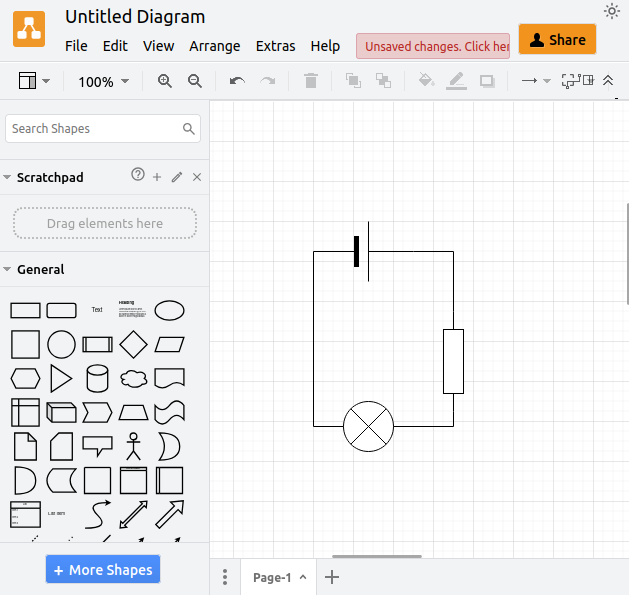Open the Connection arrow style dropdown
The height and width of the screenshot is (595, 629).
point(536,81)
